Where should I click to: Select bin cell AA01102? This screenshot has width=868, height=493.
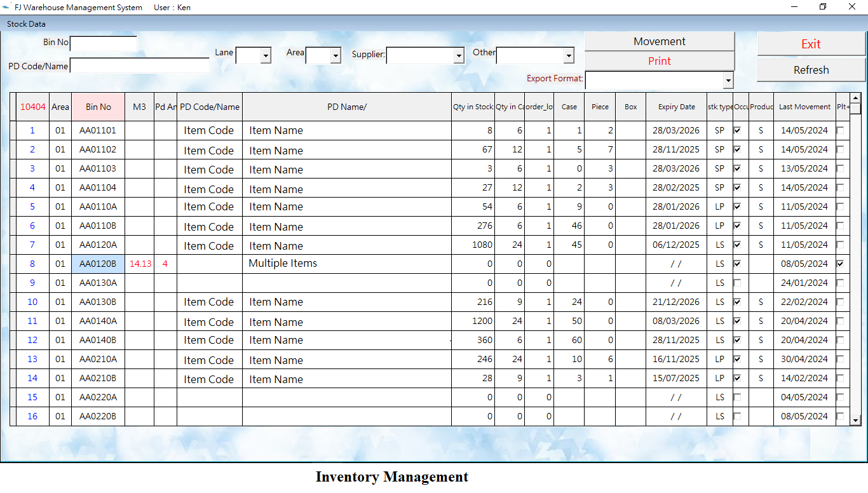click(98, 149)
